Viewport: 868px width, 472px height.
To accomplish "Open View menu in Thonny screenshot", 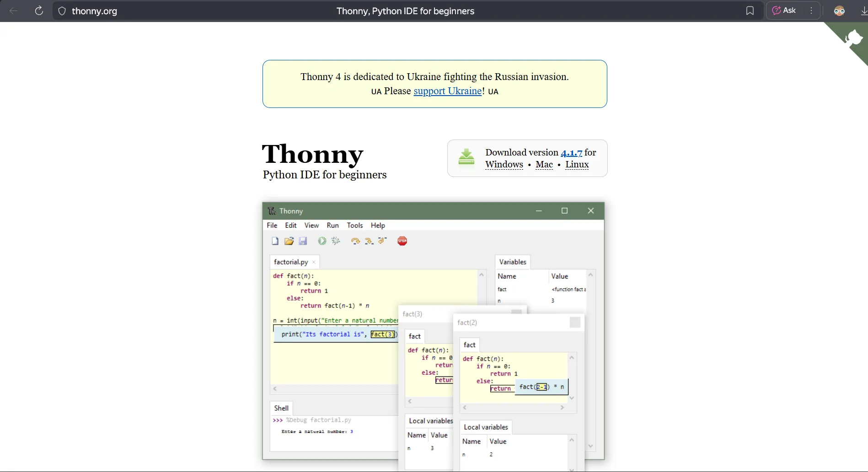I will tap(311, 225).
